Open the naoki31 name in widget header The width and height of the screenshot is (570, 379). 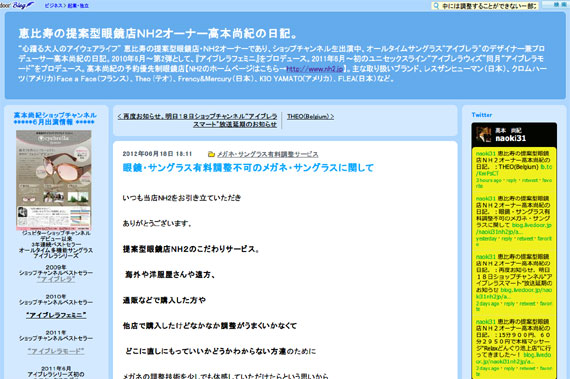tap(510, 138)
